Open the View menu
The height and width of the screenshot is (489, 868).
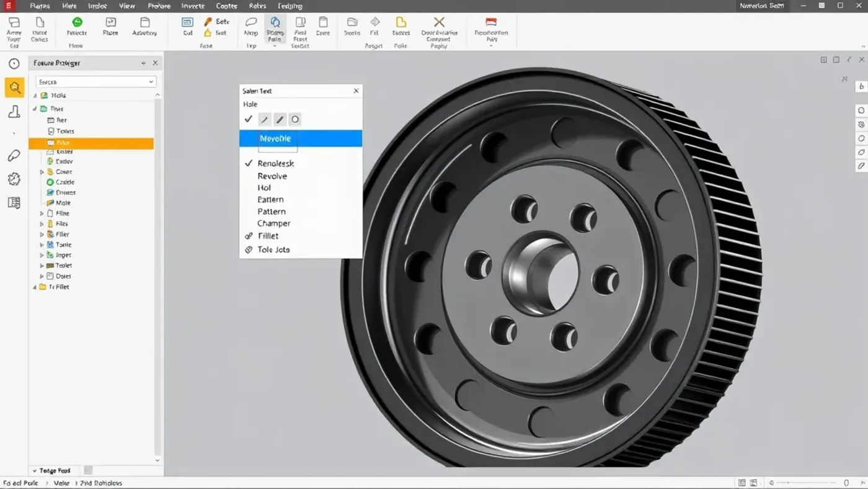[126, 6]
